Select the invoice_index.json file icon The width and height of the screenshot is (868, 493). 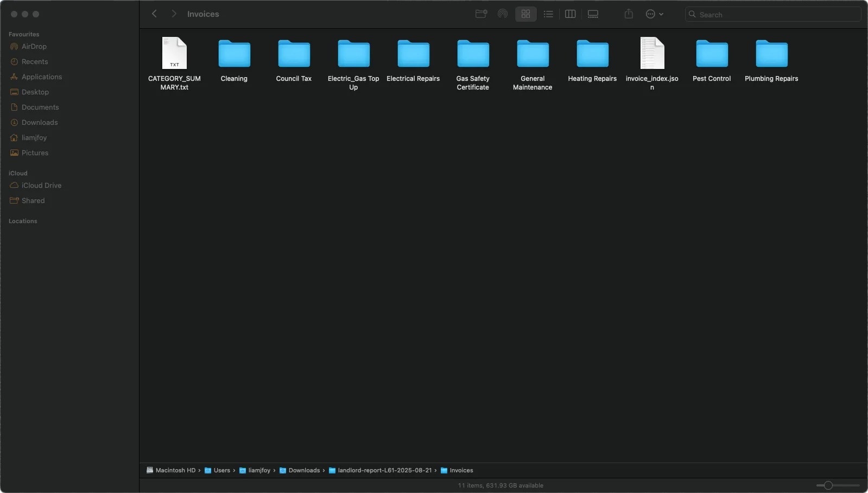(652, 53)
